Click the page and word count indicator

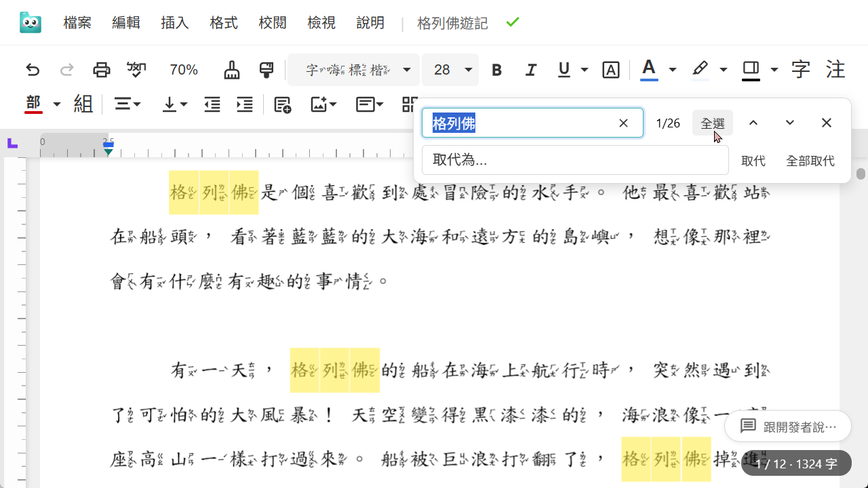click(x=796, y=464)
